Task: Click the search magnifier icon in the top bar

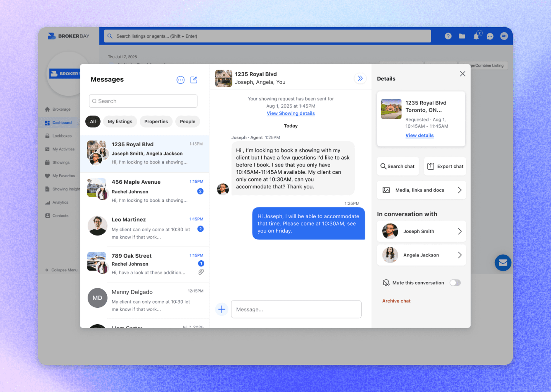Action: click(x=110, y=36)
